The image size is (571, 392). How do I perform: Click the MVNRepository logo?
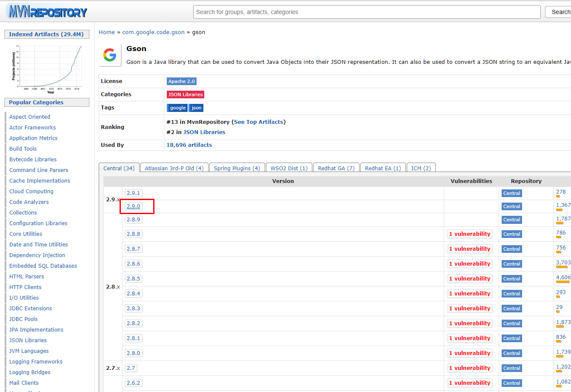click(47, 11)
